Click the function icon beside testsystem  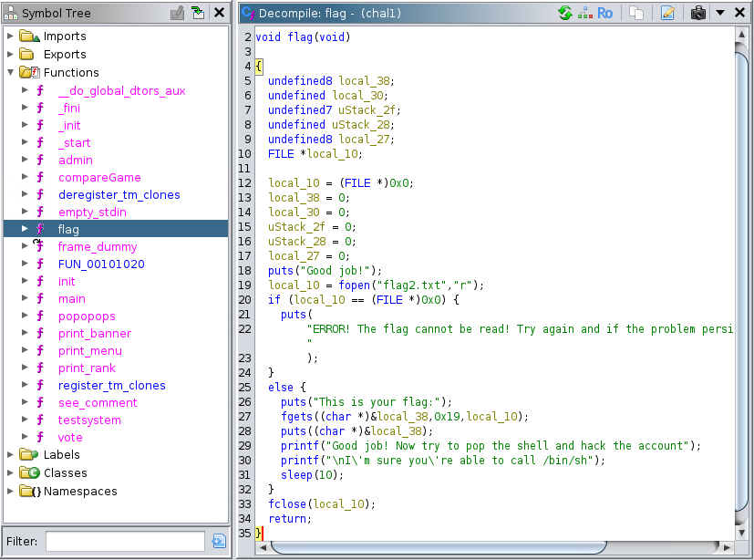(40, 420)
